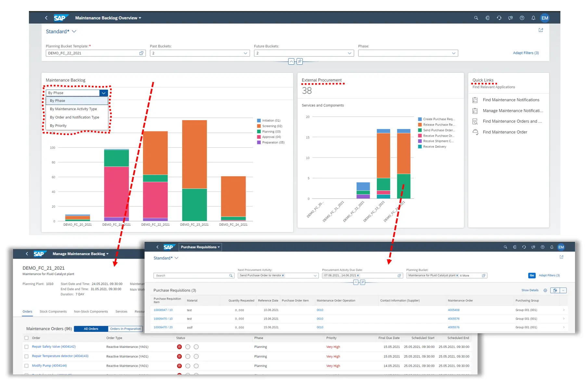Go back in Manage Maintenance Backlog window

pyautogui.click(x=27, y=254)
